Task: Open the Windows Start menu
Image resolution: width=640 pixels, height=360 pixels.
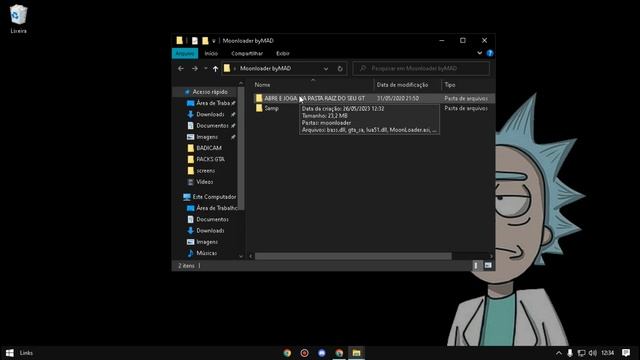Action: pos(10,353)
